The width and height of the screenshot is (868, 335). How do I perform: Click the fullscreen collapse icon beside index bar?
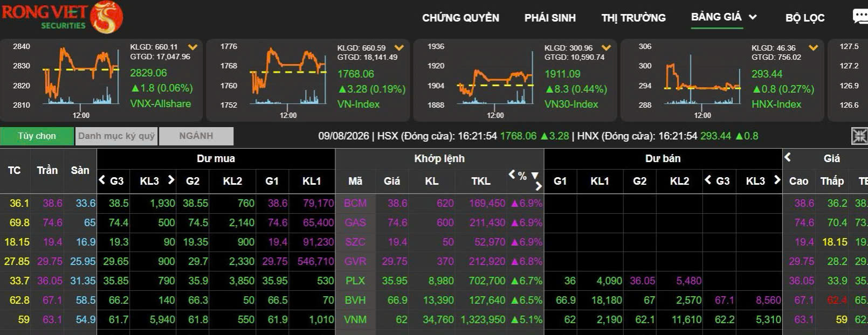point(859,136)
